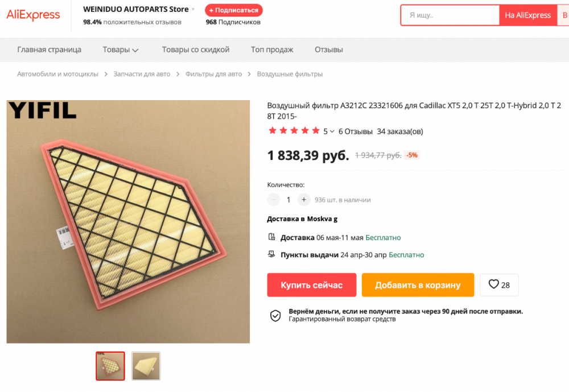Screen dimensions: 569x392
Task: Click the delivery box icon
Action: tap(272, 237)
